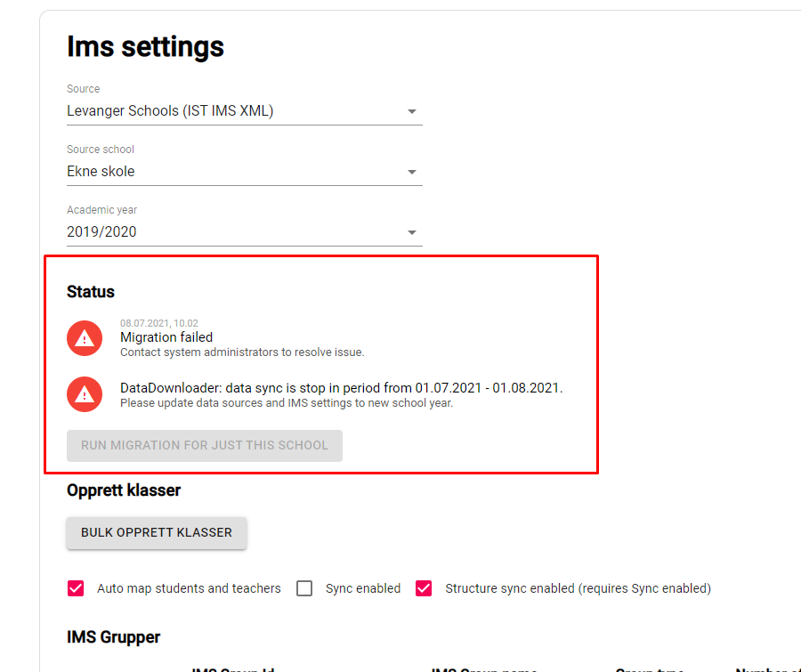This screenshot has height=672, width=801.
Task: Expand the Source school dropdown arrow
Action: coord(411,173)
